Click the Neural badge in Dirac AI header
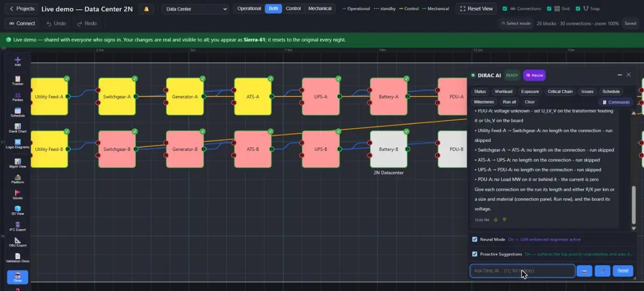This screenshot has width=644, height=291. coord(535,76)
